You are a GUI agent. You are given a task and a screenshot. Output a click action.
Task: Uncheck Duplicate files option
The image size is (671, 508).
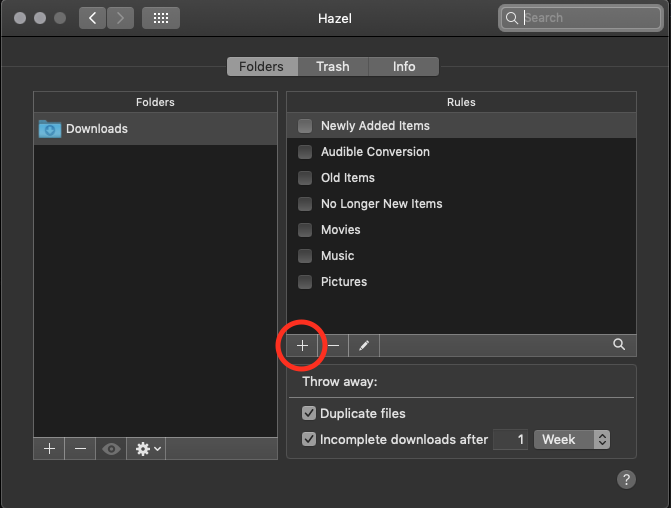[309, 413]
